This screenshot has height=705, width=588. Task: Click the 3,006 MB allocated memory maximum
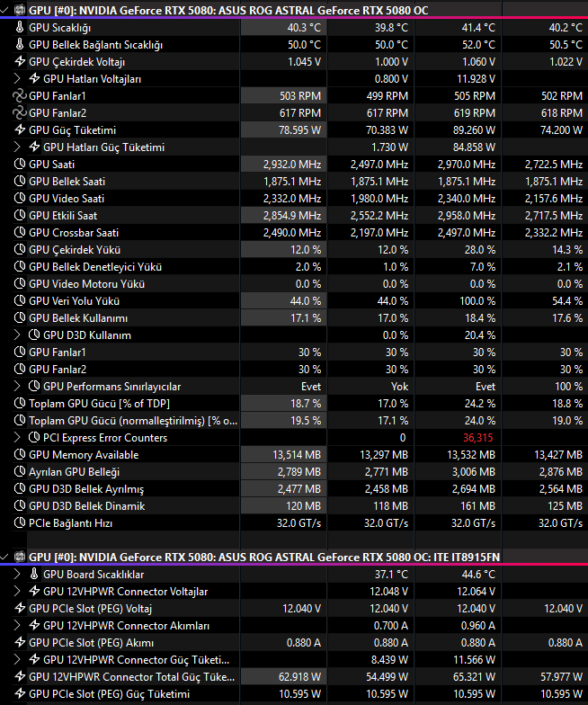473,472
